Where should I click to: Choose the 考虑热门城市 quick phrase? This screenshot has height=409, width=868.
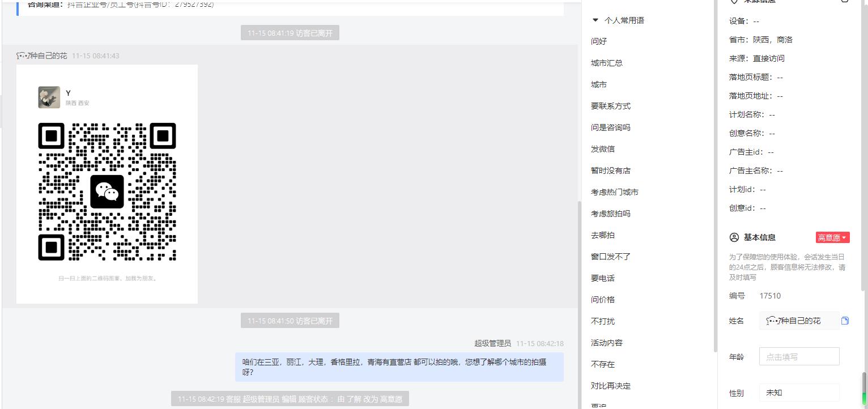coord(615,192)
